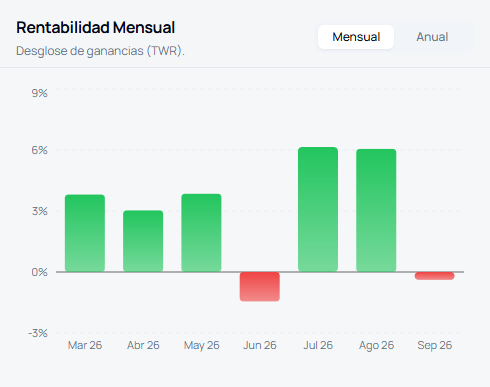
Task: Click the 'Jun 26' month label
Action: [x=260, y=345]
